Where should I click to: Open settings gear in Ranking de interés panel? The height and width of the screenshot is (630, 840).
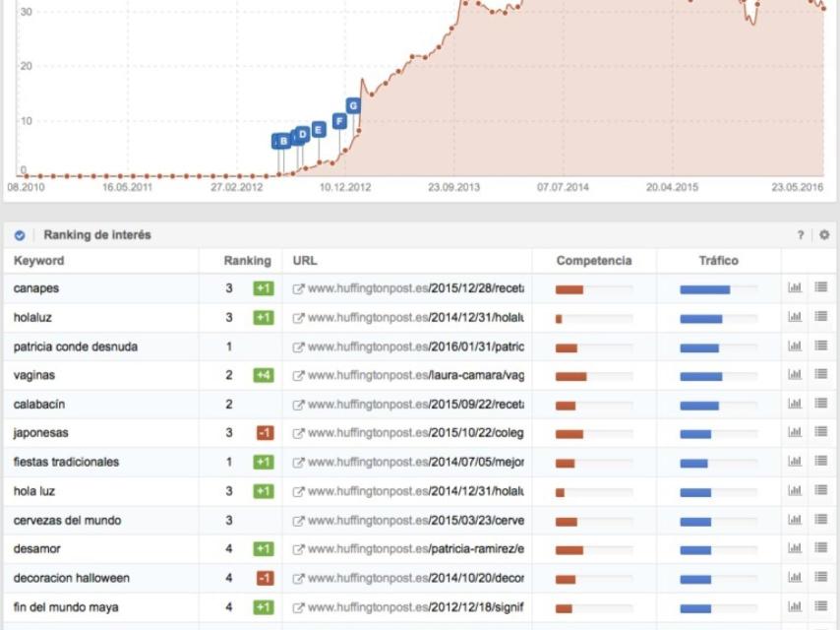coord(824,235)
